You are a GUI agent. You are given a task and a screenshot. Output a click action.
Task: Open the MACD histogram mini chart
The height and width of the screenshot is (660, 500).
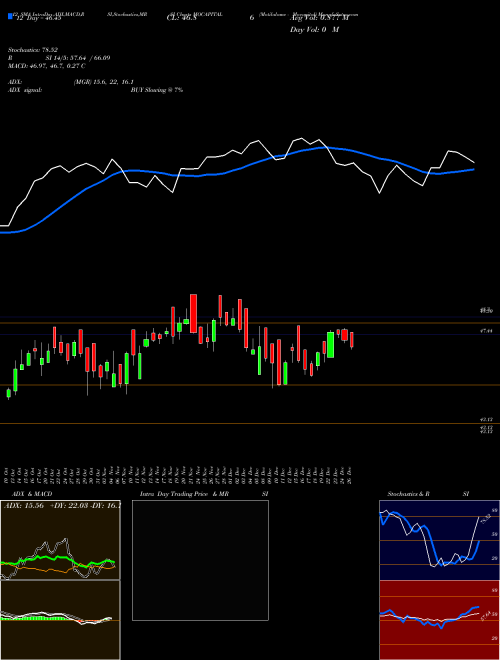[60, 620]
